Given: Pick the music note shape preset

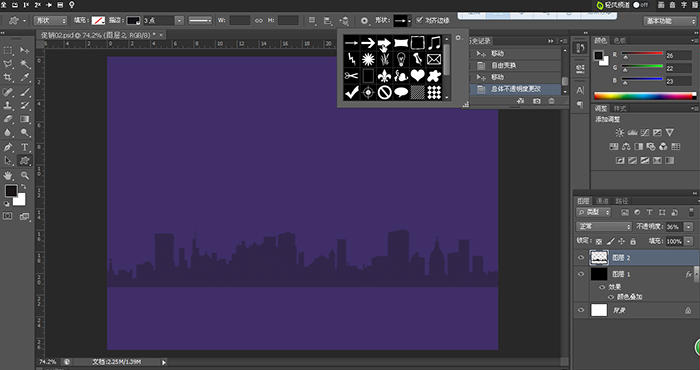Looking at the screenshot, I should coord(434,43).
